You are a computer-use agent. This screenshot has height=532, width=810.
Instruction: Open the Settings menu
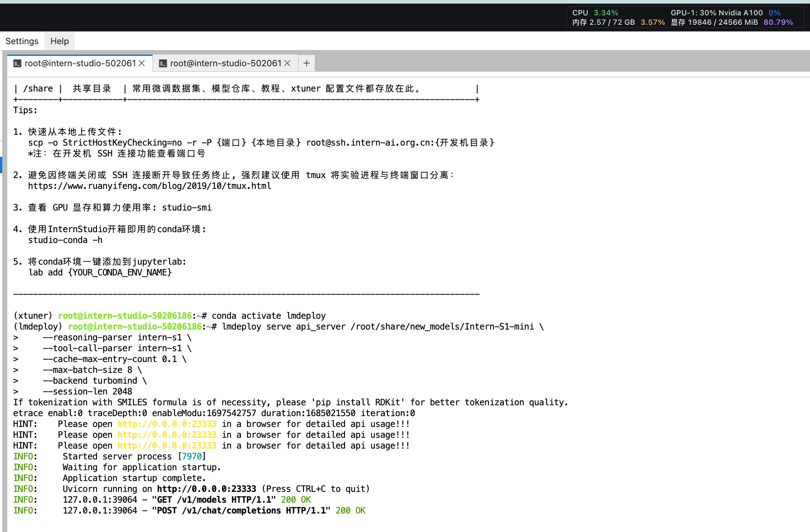tap(22, 41)
